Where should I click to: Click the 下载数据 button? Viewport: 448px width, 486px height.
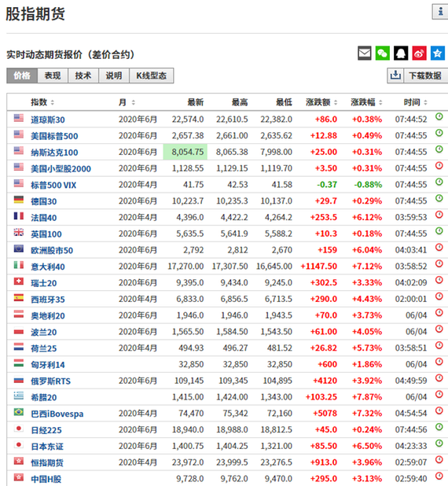(425, 75)
